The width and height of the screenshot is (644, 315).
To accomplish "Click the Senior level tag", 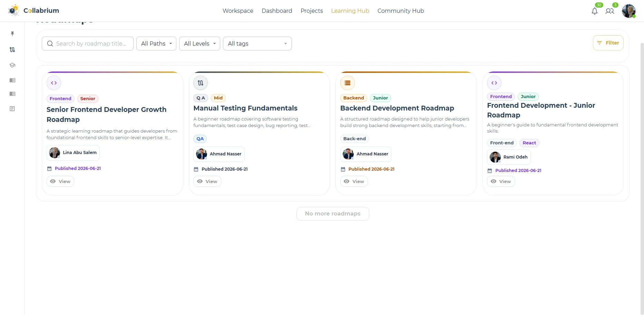I will [88, 99].
